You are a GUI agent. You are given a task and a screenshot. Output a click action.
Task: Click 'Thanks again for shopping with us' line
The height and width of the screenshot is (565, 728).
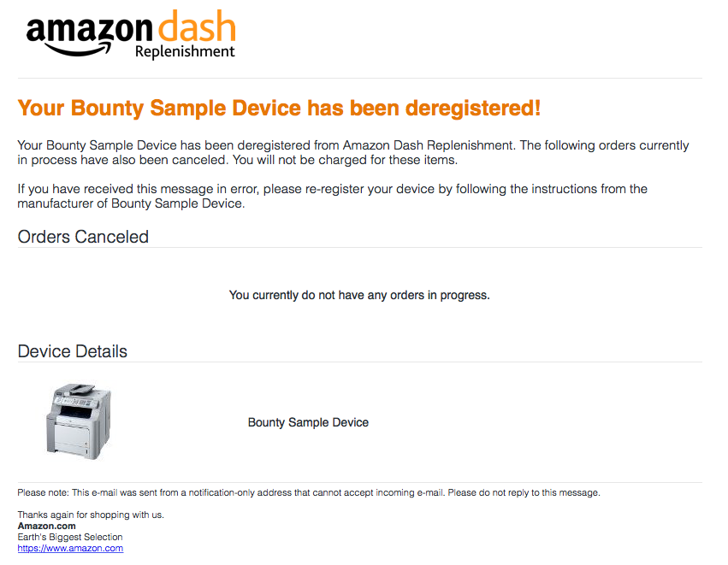click(91, 515)
